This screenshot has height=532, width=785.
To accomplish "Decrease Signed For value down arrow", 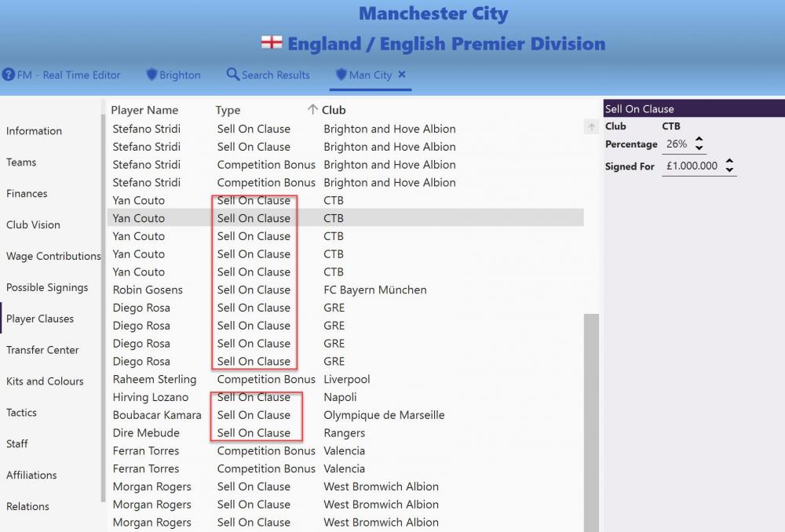I will point(730,169).
